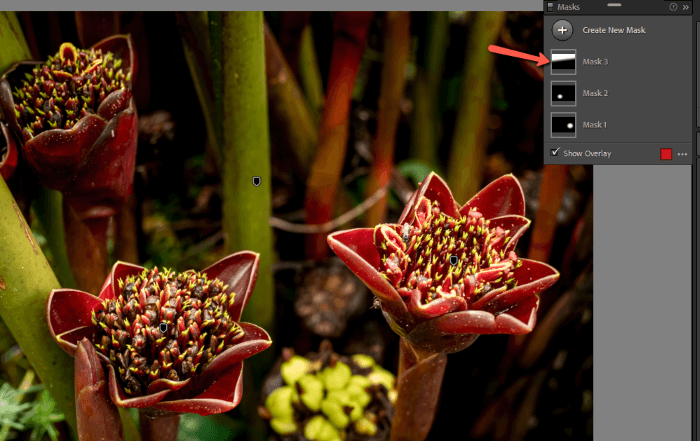Select the Mask 1 thumbnail
This screenshot has width=700, height=441.
coord(563,125)
